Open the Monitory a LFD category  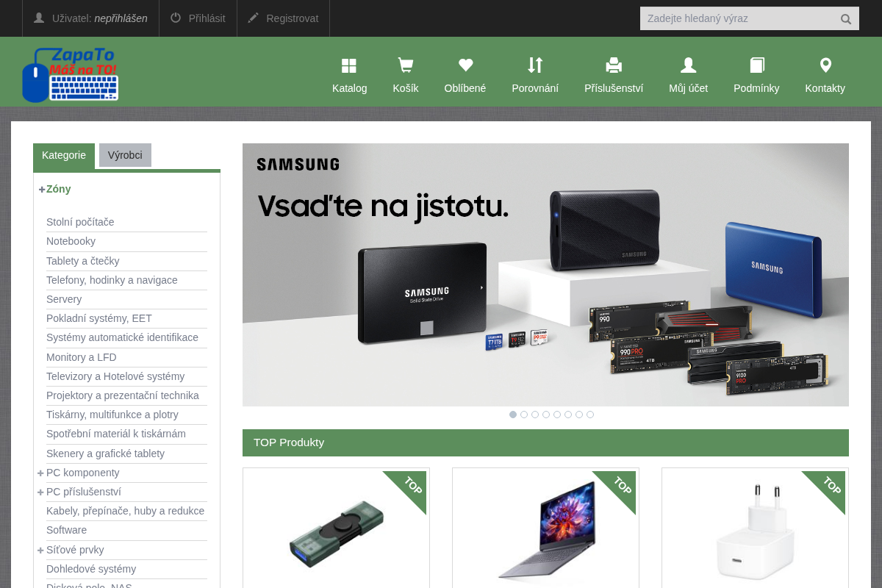82,357
